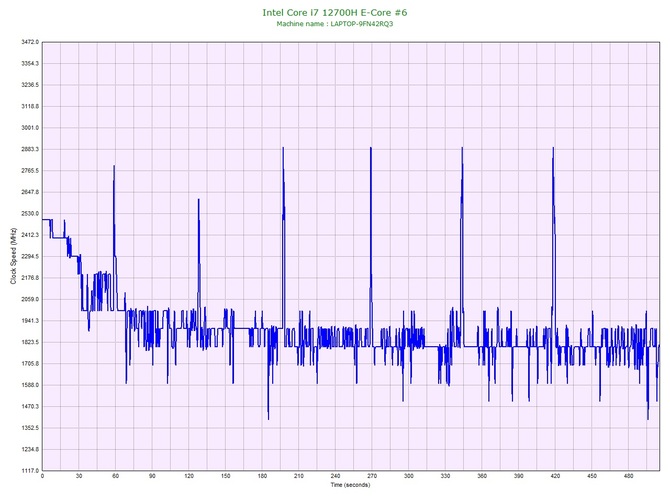This screenshot has height=502, width=670.
Task: Click the 360 seconds x-axis tick label
Action: pyautogui.click(x=482, y=476)
